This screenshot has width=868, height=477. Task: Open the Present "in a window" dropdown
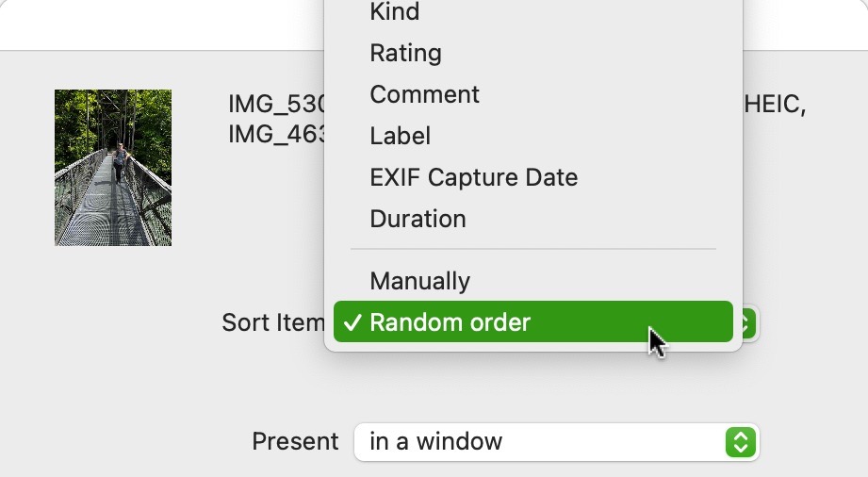[x=556, y=441]
